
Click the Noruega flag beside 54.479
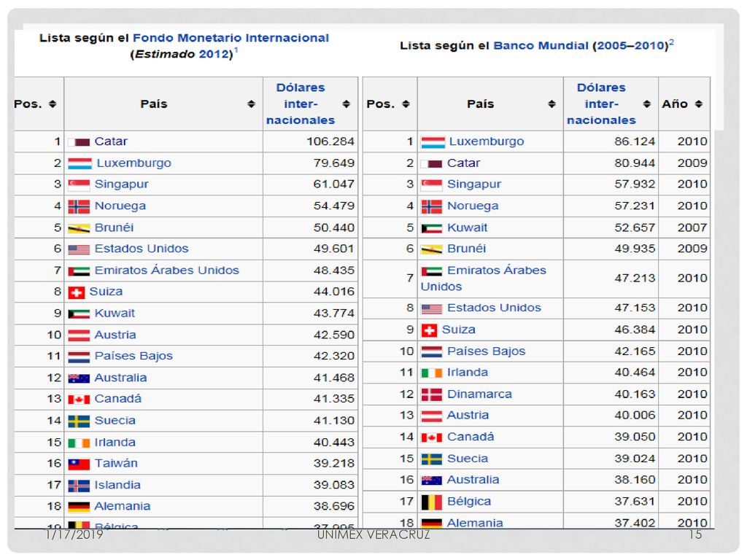(79, 206)
